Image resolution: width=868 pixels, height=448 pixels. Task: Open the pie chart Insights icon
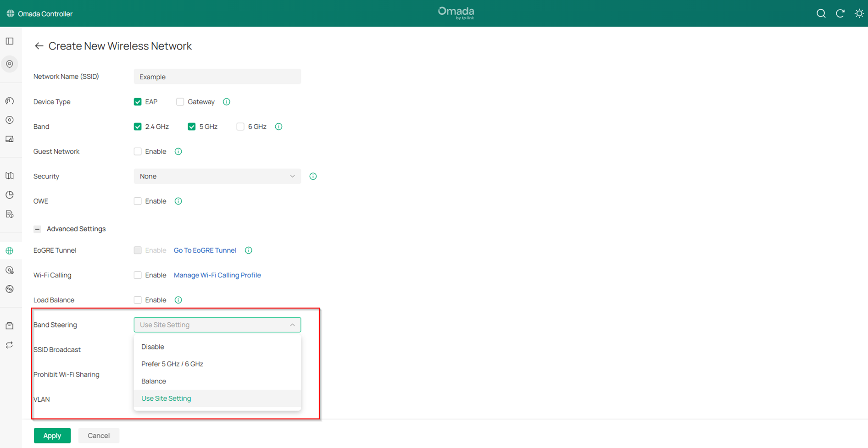10,194
